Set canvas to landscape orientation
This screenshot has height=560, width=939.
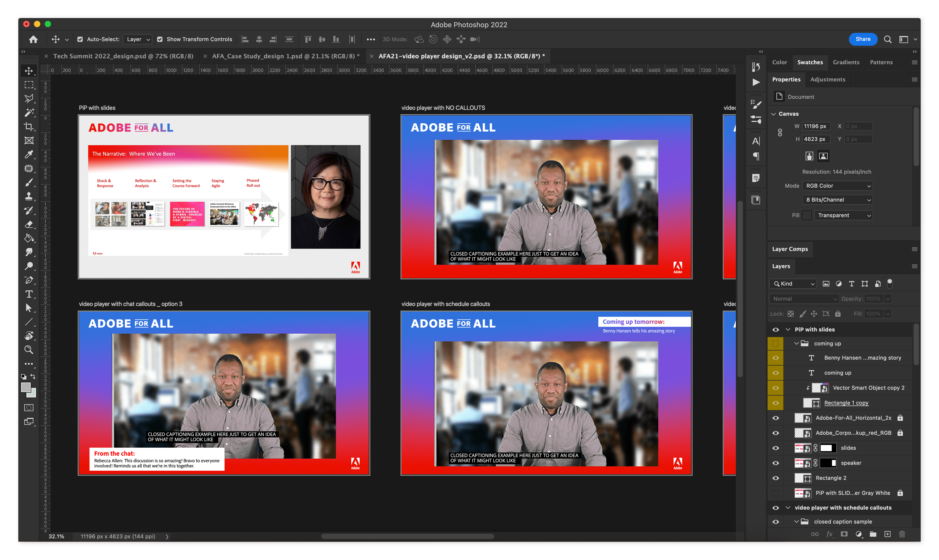[823, 156]
